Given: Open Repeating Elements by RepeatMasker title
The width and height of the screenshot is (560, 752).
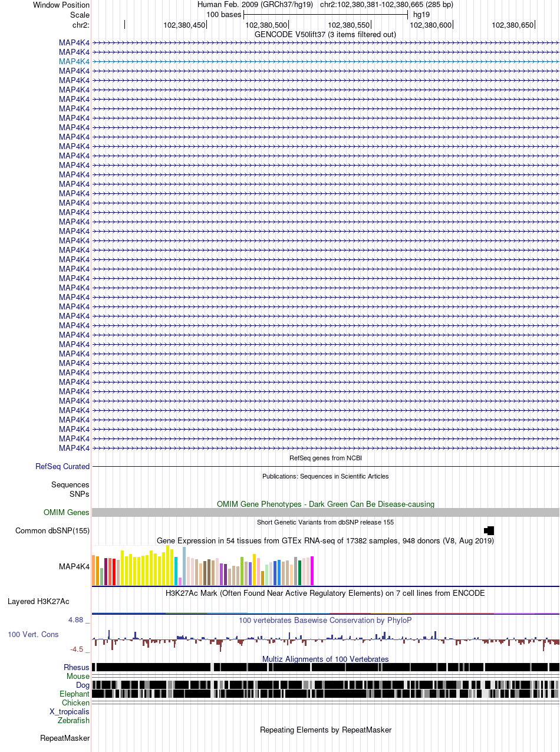Looking at the screenshot, I should (x=325, y=730).
